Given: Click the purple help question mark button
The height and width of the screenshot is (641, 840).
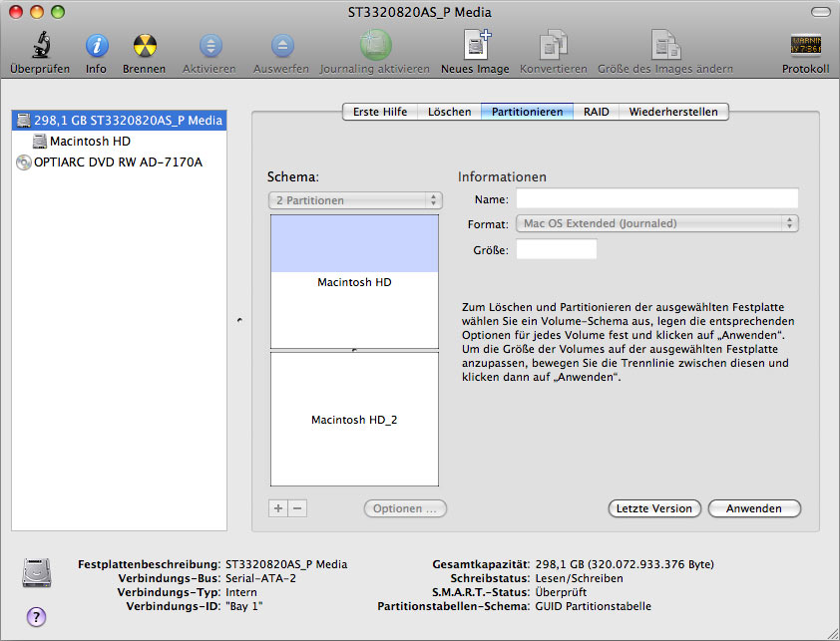Looking at the screenshot, I should click(37, 617).
